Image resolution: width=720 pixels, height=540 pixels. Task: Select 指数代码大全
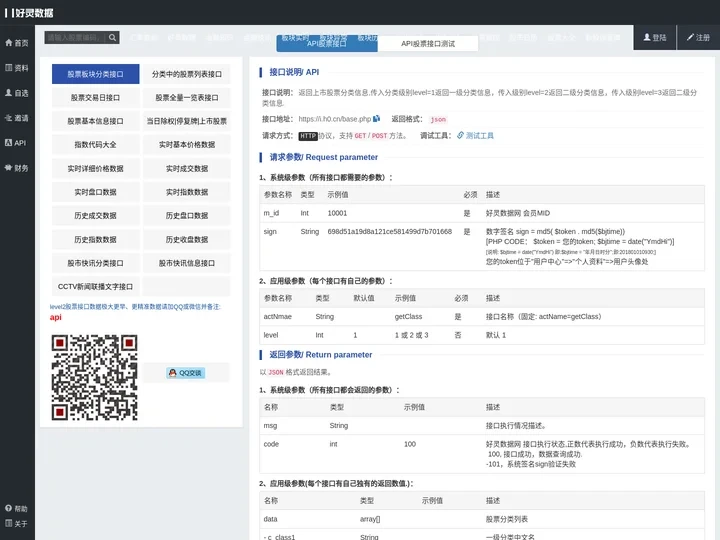pyautogui.click(x=96, y=145)
